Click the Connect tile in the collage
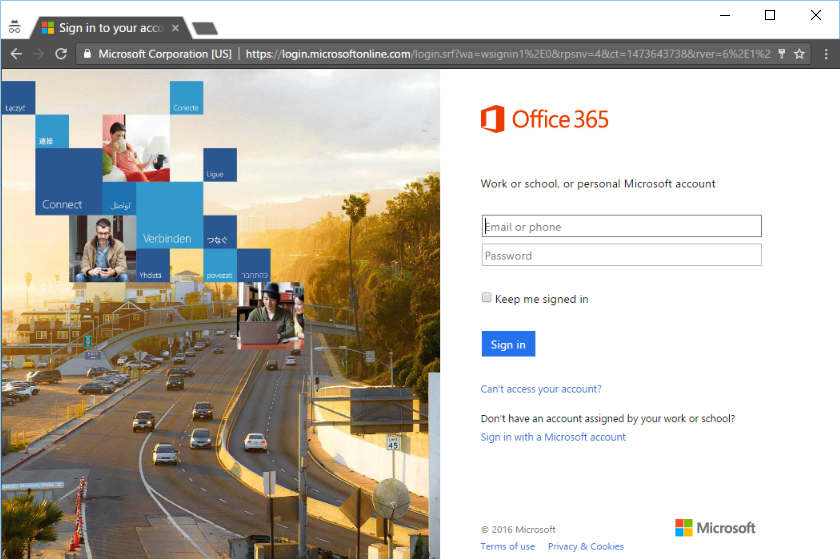Screen dimensions: 840x559 click(69, 182)
